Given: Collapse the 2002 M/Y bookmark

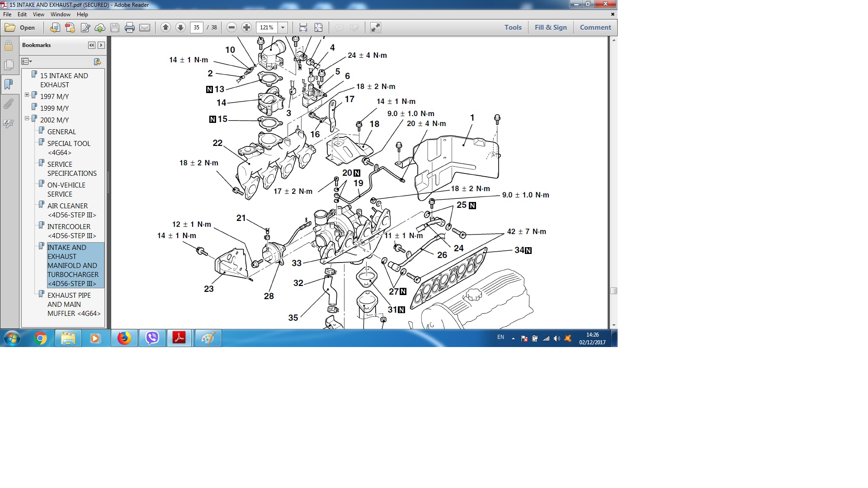Looking at the screenshot, I should pos(27,118).
